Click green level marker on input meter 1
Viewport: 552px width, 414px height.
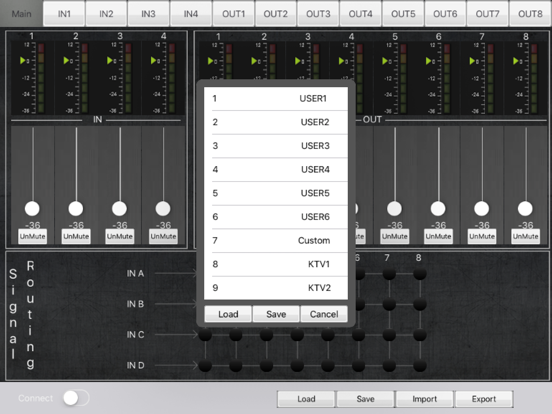click(x=23, y=61)
